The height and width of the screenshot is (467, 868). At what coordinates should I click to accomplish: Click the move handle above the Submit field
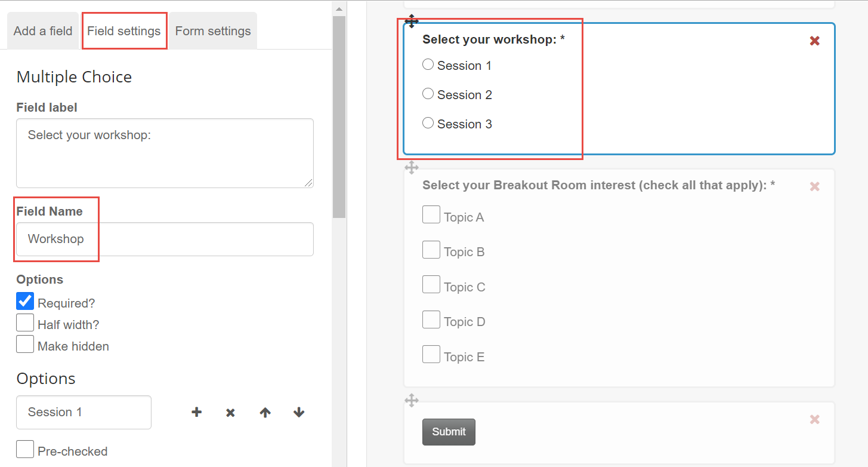[412, 401]
